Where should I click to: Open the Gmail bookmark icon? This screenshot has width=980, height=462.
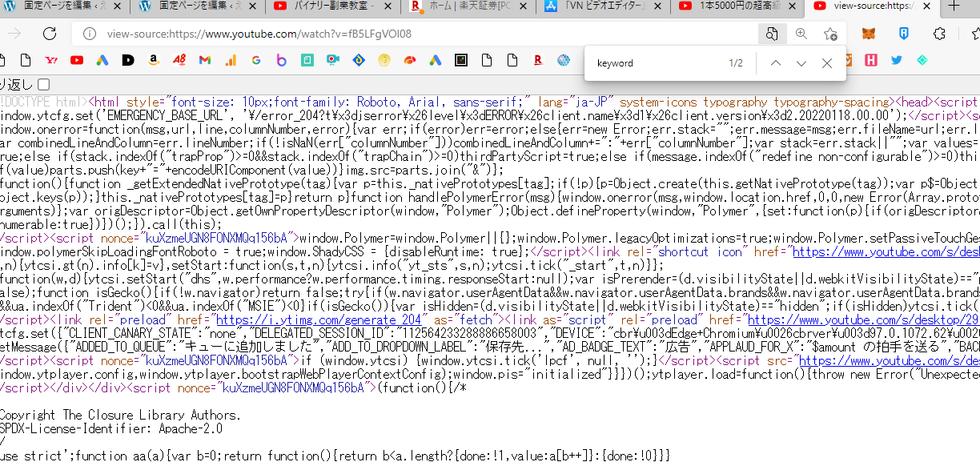(204, 60)
